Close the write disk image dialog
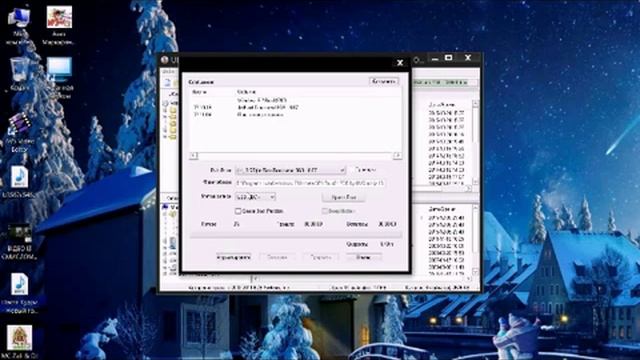 pos(400,63)
